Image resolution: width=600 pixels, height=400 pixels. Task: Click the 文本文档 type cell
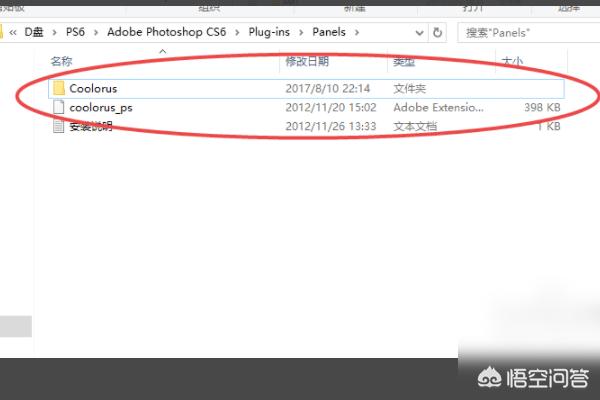point(415,126)
